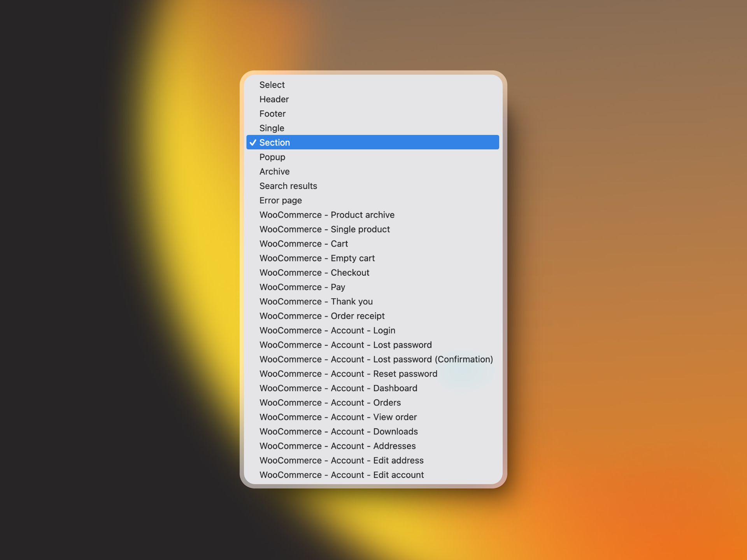Select the Archive option
This screenshot has width=747, height=560.
coord(373,171)
